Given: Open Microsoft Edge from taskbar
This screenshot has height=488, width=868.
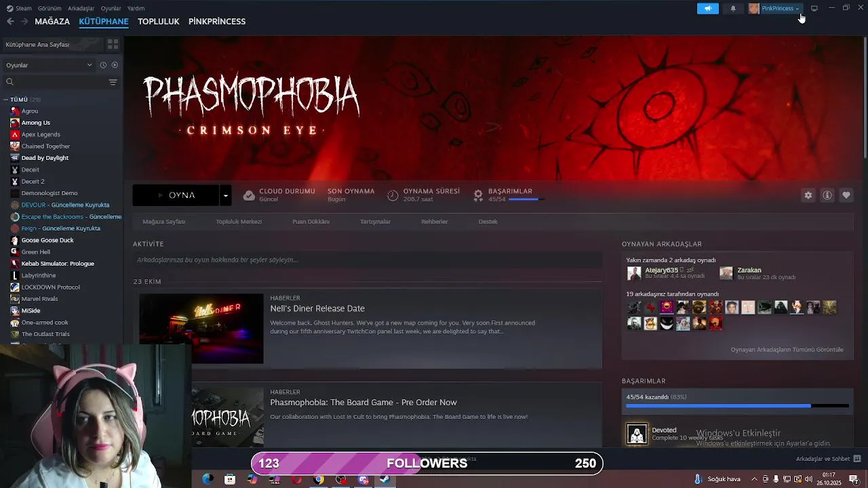Looking at the screenshot, I should click(x=208, y=479).
